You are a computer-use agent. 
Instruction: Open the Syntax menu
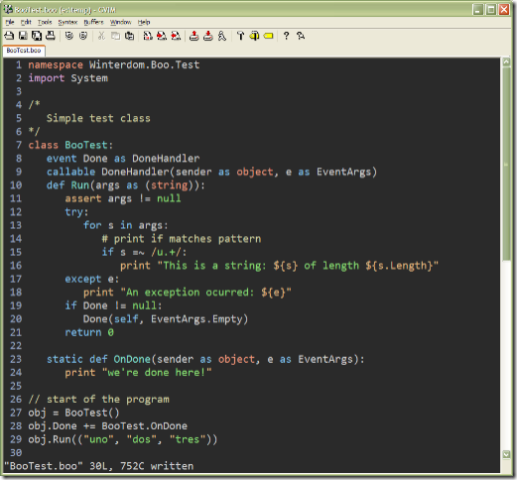tap(67, 22)
